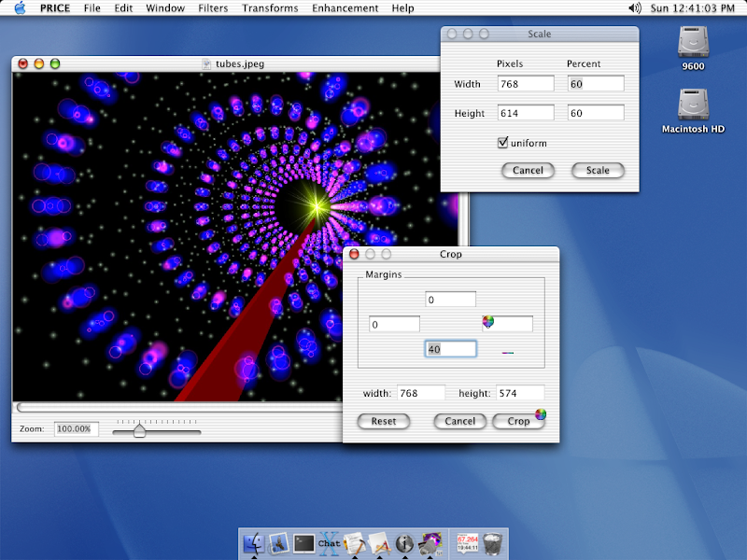Click the globe info icon in the dock
The height and width of the screenshot is (560, 747).
[404, 543]
